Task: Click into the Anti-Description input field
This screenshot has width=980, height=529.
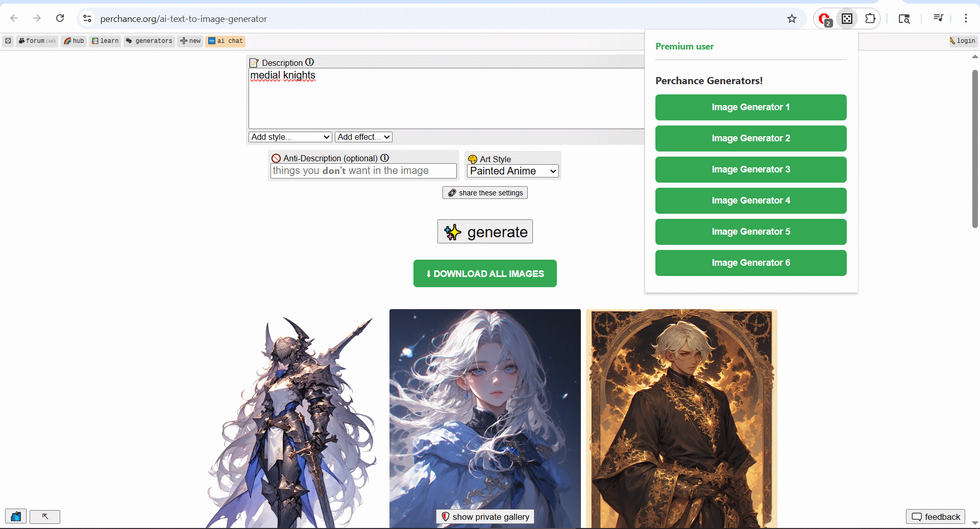Action: [363, 171]
